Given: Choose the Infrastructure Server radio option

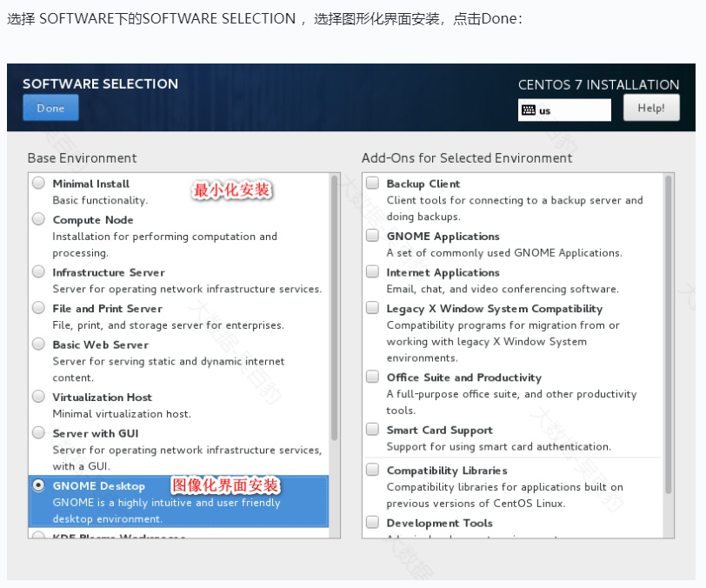Looking at the screenshot, I should pyautogui.click(x=39, y=271).
